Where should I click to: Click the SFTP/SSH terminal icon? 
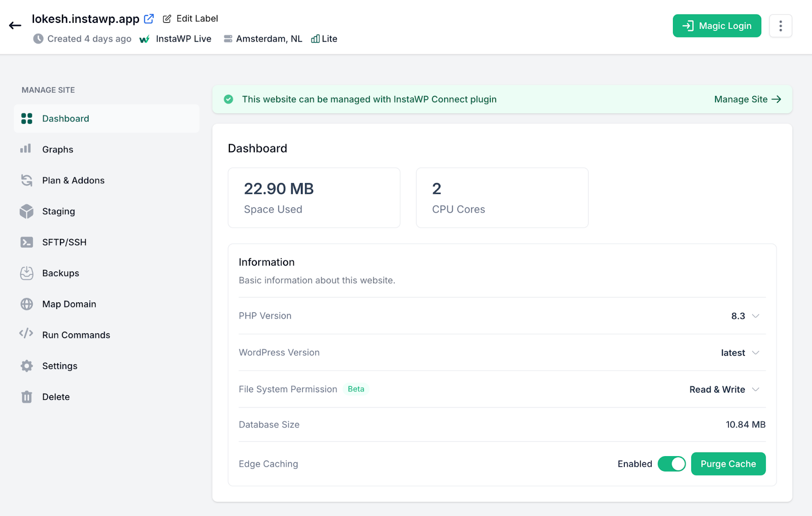click(26, 242)
